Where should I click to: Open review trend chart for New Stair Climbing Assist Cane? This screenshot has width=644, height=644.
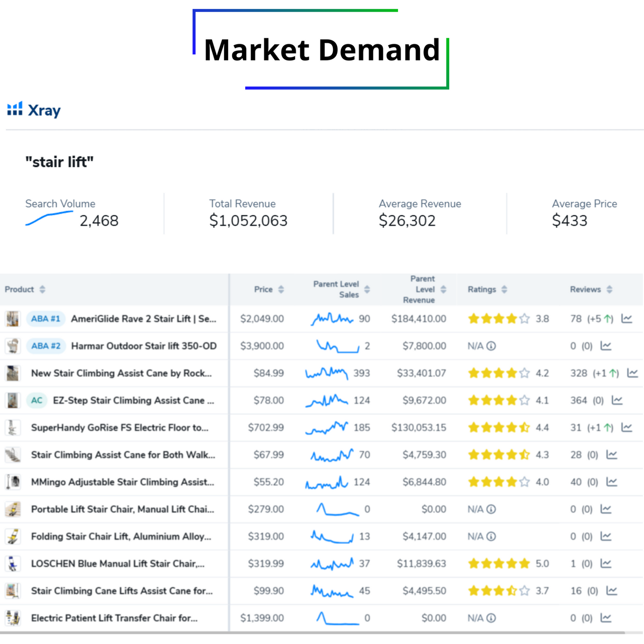tap(632, 373)
